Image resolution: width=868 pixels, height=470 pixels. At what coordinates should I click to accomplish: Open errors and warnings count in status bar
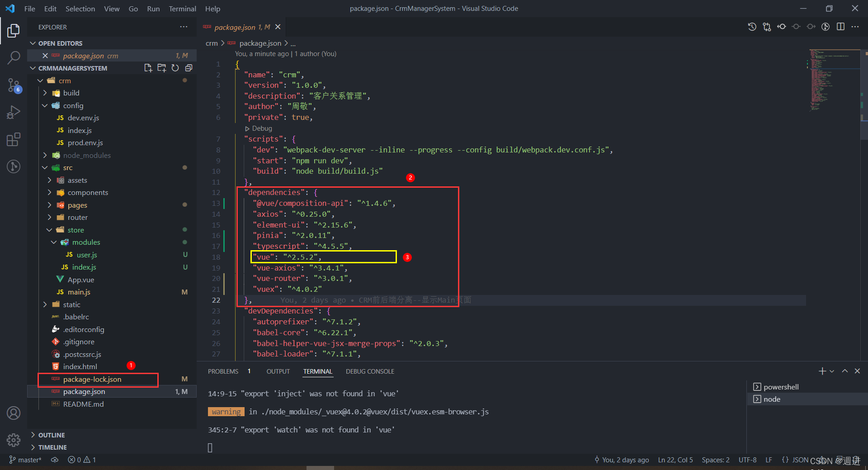pyautogui.click(x=82, y=460)
